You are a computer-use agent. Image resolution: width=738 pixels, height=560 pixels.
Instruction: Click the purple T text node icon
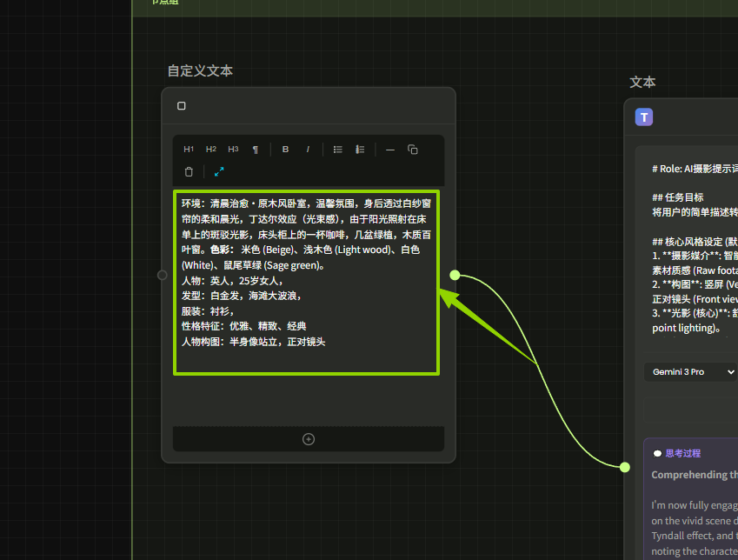pyautogui.click(x=643, y=117)
